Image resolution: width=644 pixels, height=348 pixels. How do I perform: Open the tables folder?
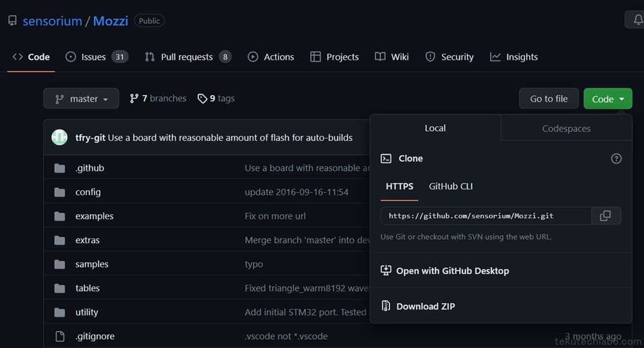click(88, 288)
